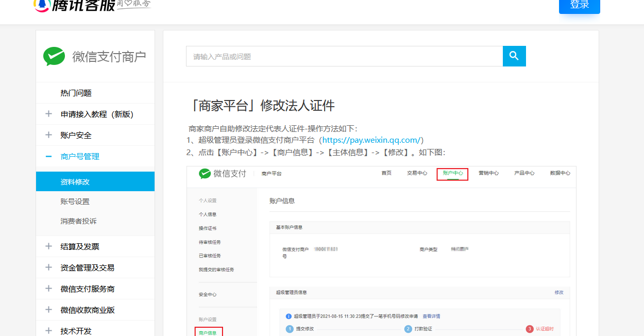The height and width of the screenshot is (336, 644).
Task: Click the blue search magnifier button
Action: [x=514, y=56]
